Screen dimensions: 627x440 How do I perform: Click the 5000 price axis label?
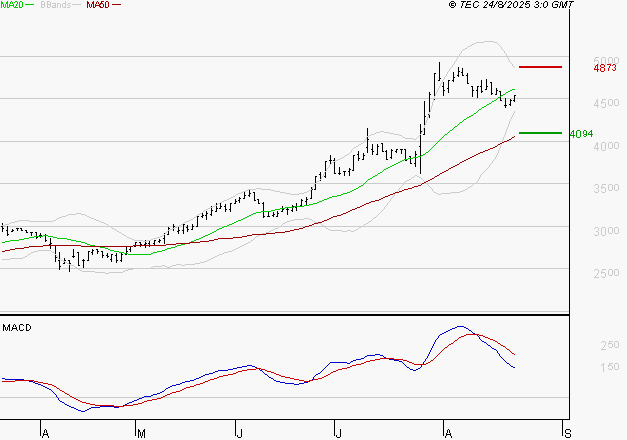tap(607, 60)
